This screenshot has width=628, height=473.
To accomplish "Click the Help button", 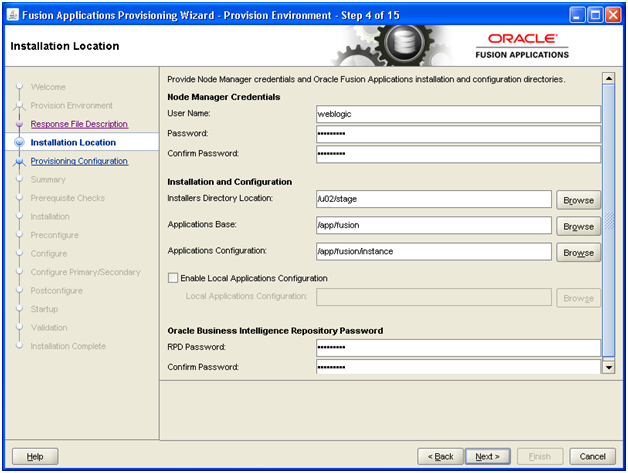I will pos(35,456).
